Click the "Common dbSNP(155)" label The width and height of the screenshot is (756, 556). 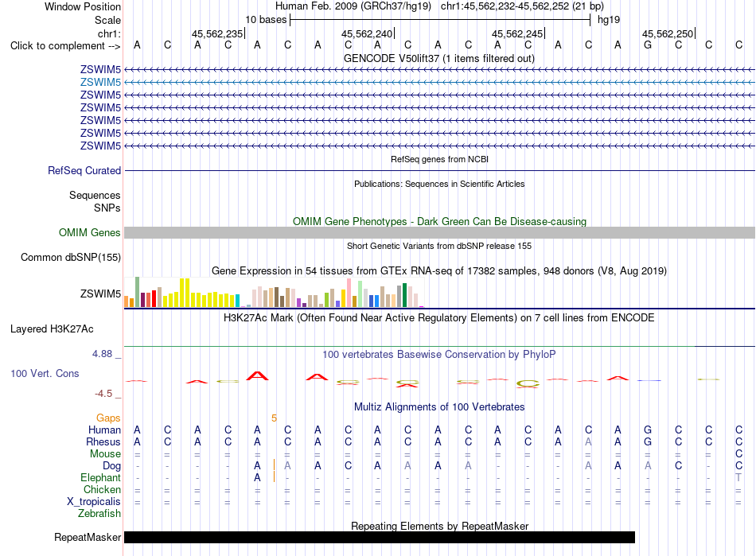71,257
